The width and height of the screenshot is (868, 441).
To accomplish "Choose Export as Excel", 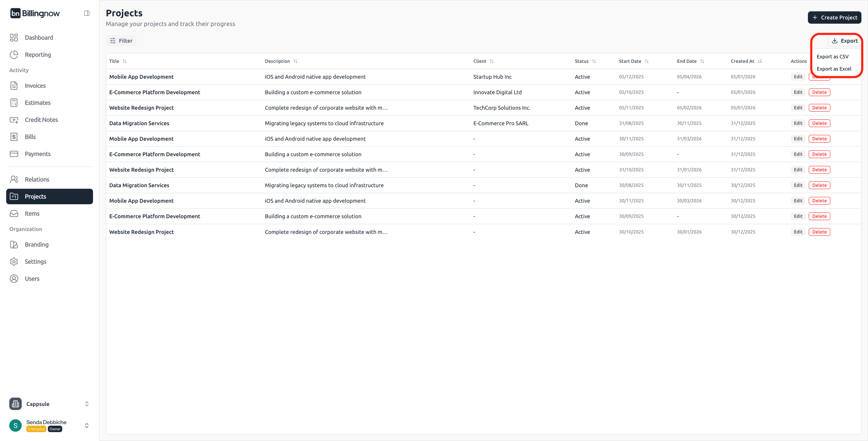I will [x=834, y=68].
